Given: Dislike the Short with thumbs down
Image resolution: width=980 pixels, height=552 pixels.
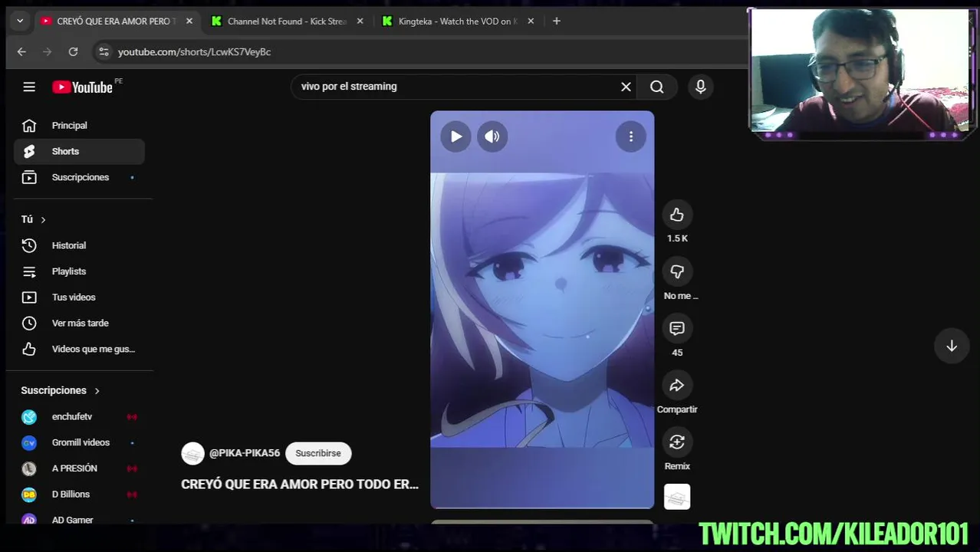Looking at the screenshot, I should pos(676,271).
